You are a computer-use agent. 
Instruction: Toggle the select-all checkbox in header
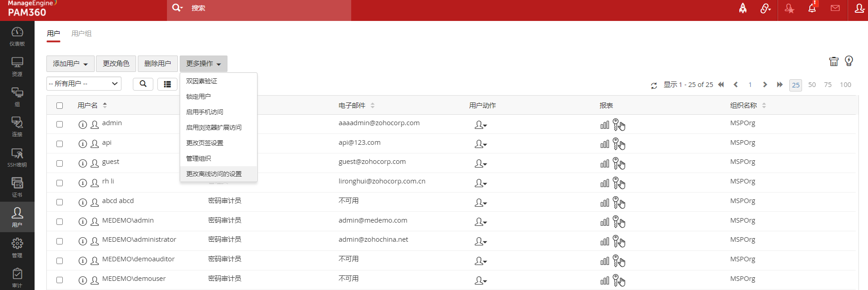60,106
